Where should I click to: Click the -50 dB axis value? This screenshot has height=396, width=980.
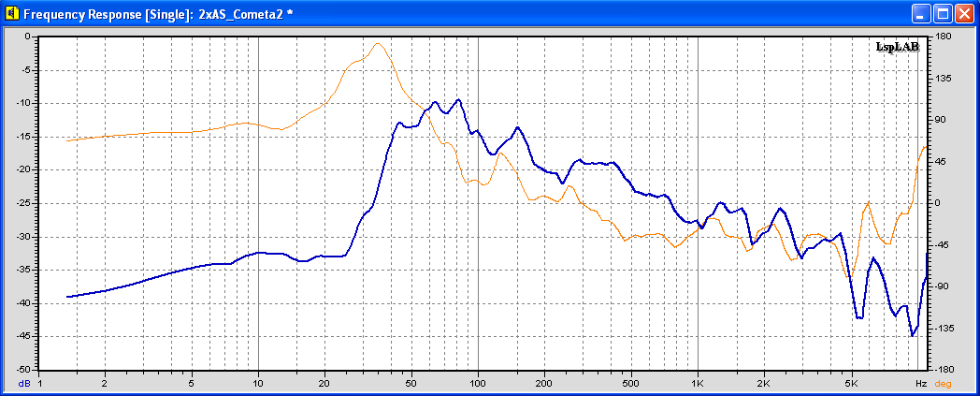click(x=22, y=370)
